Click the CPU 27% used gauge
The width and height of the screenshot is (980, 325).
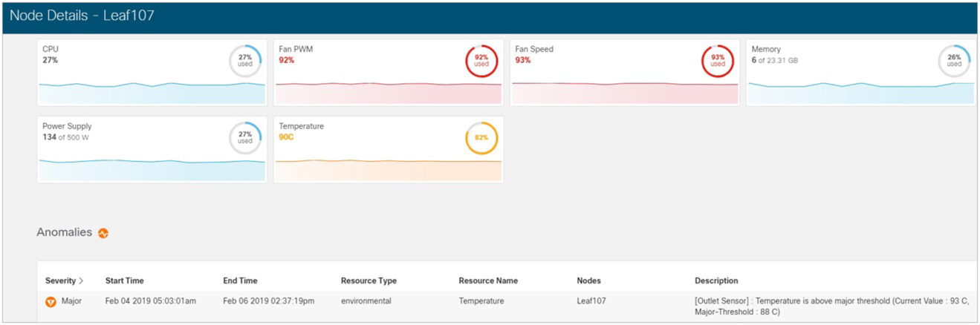(x=245, y=61)
